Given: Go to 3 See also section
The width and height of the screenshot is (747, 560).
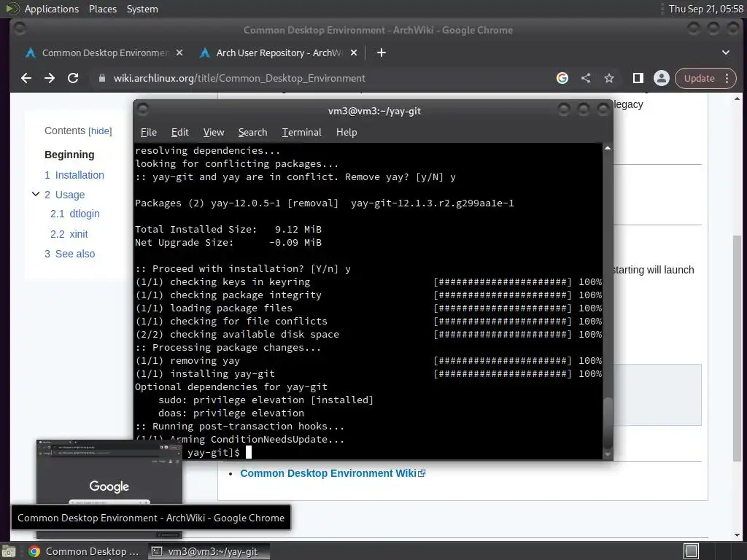Looking at the screenshot, I should click(x=69, y=254).
